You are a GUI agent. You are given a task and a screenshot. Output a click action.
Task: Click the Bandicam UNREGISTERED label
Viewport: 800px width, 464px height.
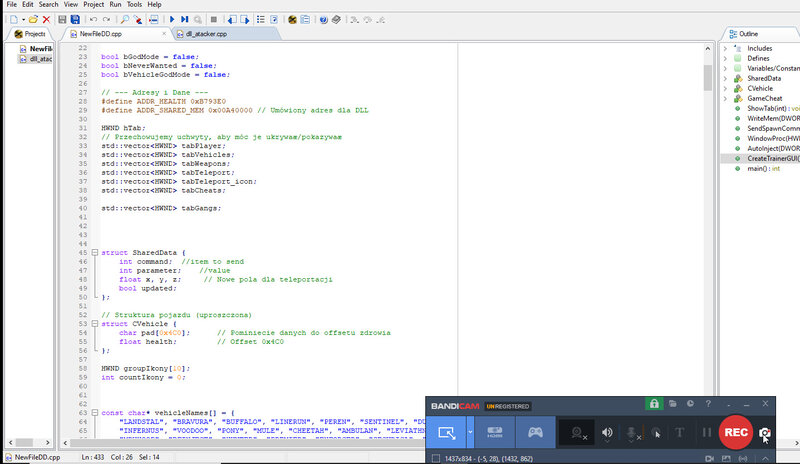[x=508, y=406]
